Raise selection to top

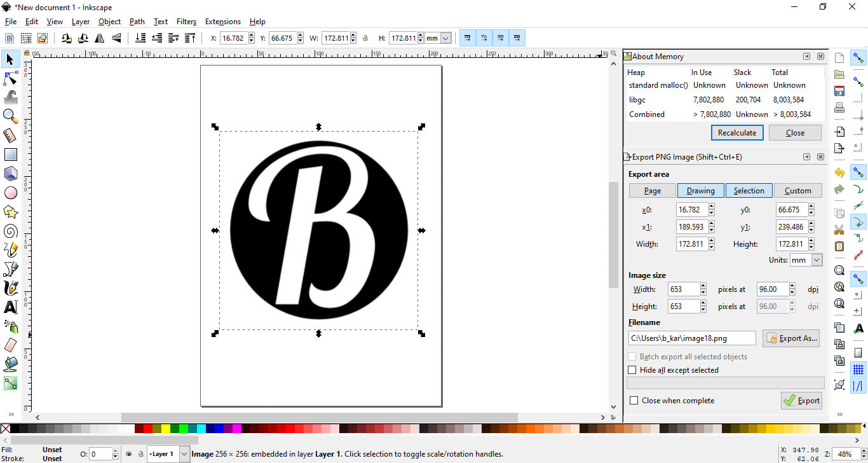(x=189, y=38)
